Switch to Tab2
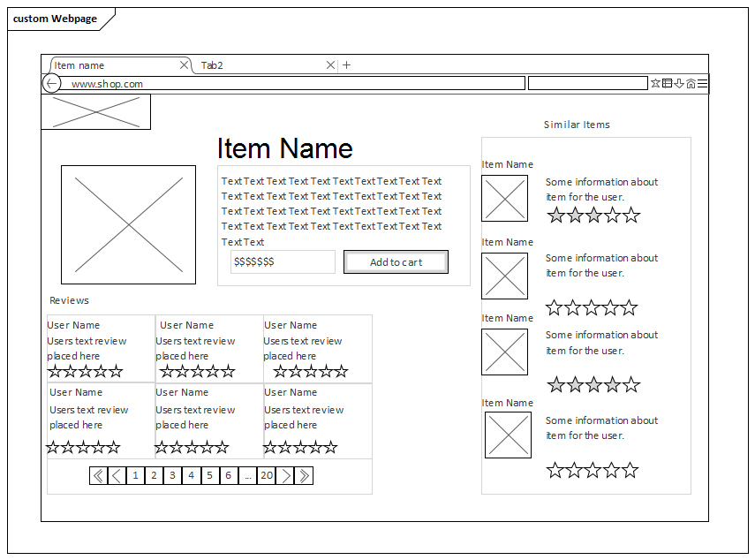 (212, 64)
